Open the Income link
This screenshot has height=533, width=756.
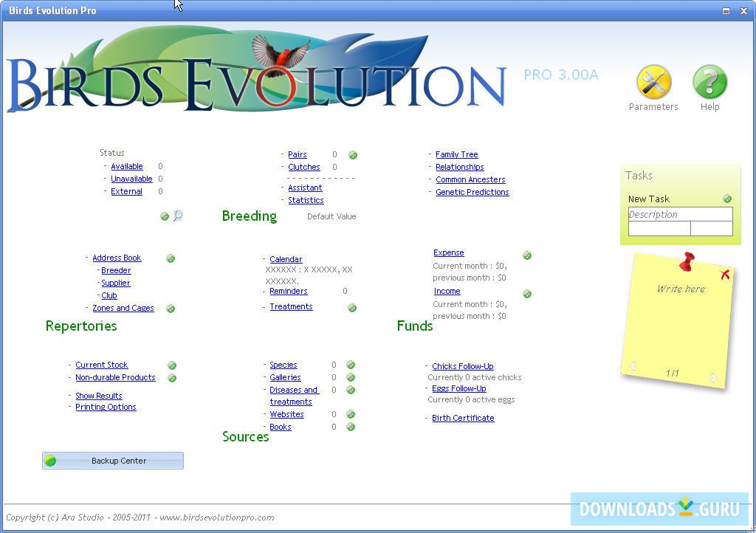point(447,292)
